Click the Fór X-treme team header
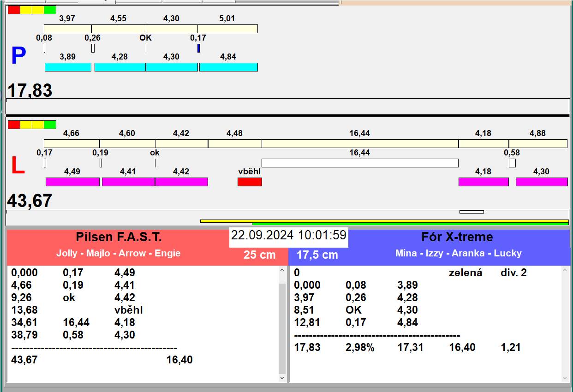 [457, 238]
